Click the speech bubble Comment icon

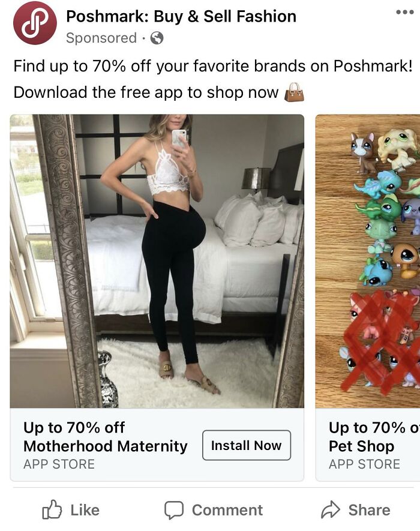174,510
